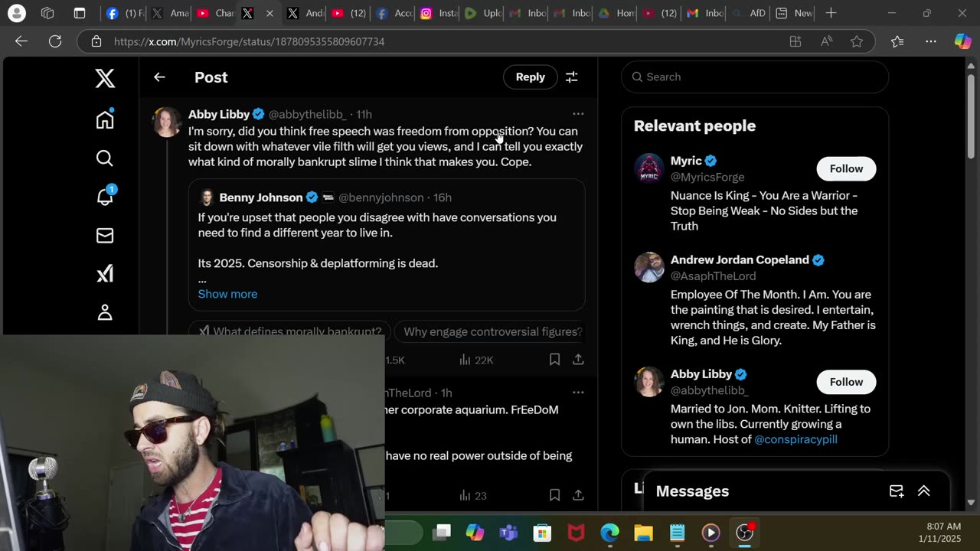Go back using Post back arrow

(x=159, y=77)
